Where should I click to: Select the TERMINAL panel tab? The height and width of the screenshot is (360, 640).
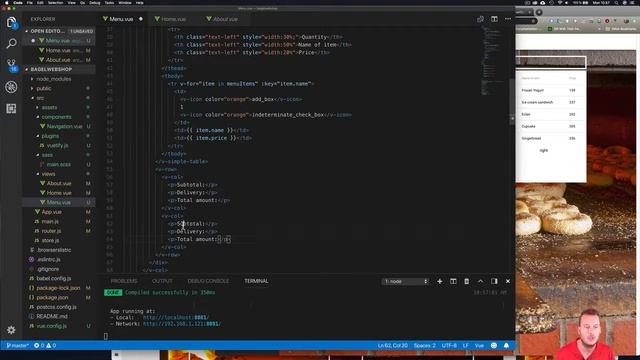click(x=256, y=281)
